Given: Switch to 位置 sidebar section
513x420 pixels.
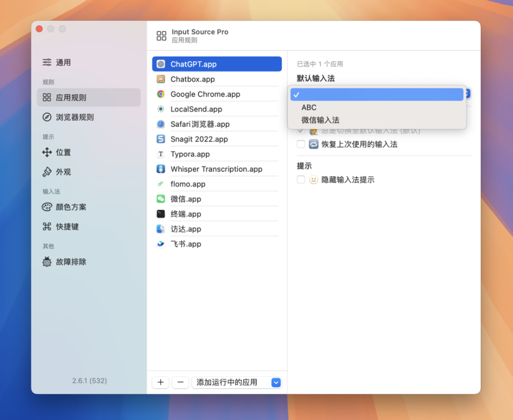Looking at the screenshot, I should (x=89, y=152).
